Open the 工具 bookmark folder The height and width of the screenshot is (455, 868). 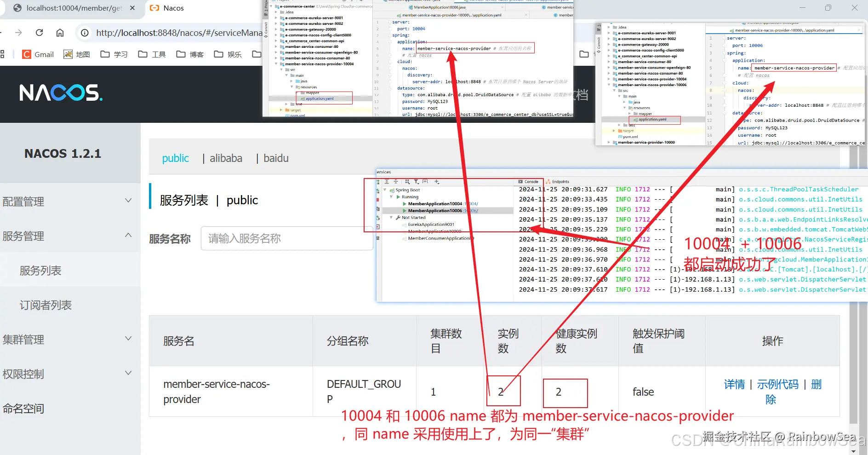[x=152, y=54]
